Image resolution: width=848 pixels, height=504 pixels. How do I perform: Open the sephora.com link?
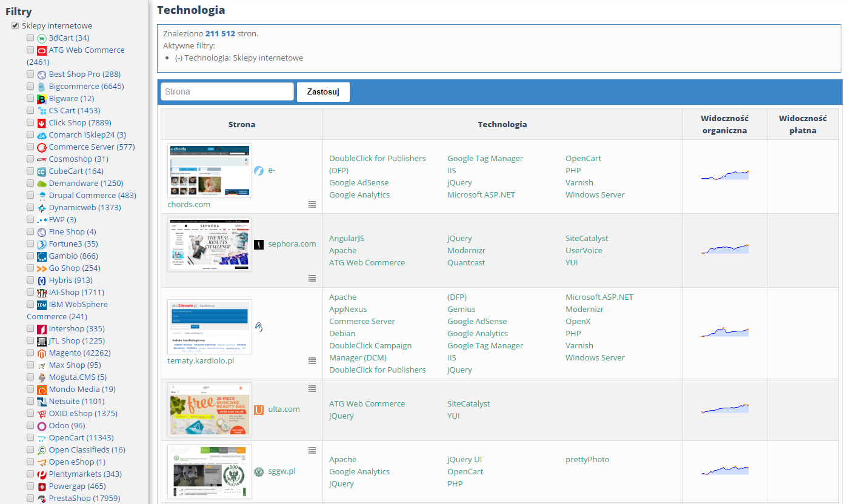pos(292,244)
